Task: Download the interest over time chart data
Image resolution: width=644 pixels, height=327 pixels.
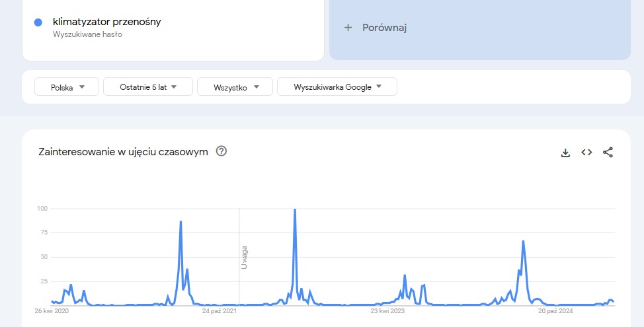Action: tap(565, 153)
